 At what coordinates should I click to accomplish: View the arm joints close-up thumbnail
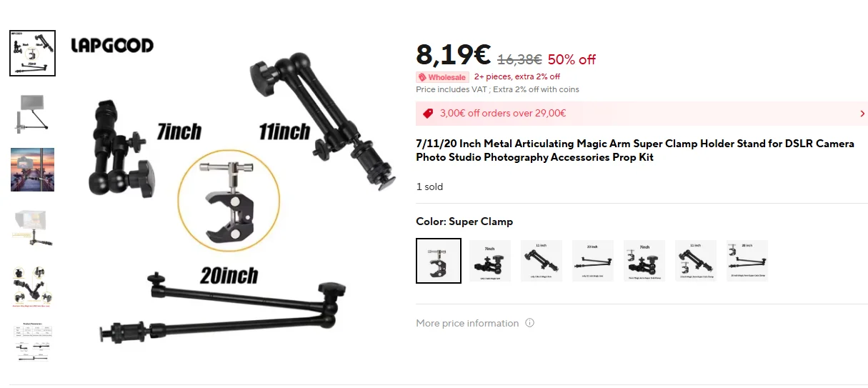(32, 287)
